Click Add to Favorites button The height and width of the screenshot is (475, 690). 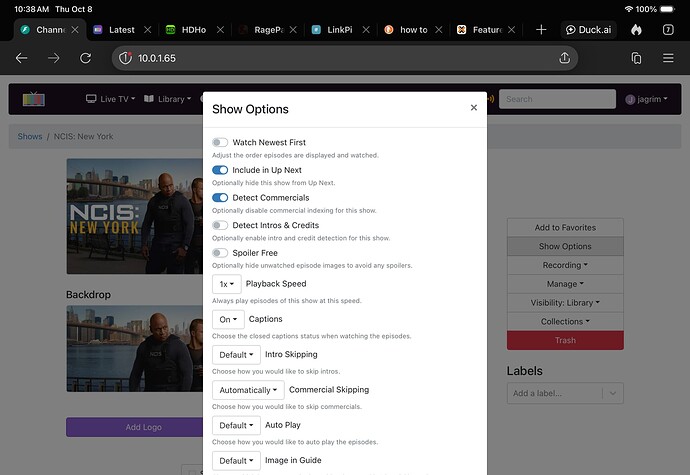coord(565,228)
